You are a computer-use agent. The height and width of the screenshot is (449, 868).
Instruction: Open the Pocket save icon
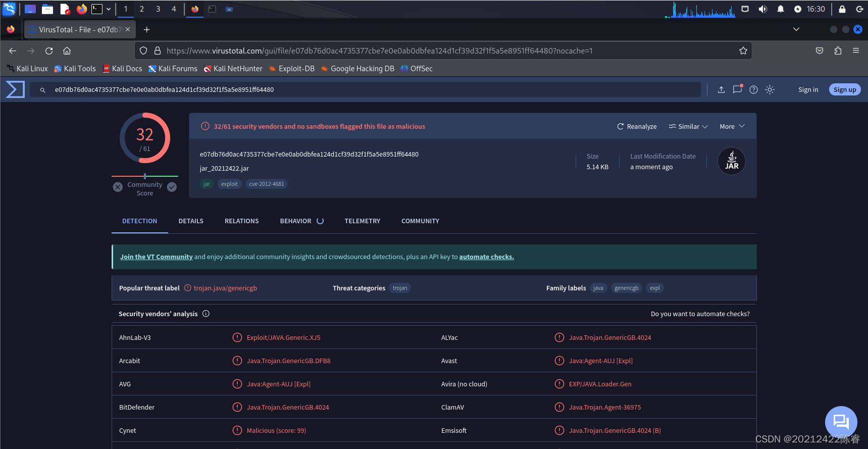tap(820, 51)
